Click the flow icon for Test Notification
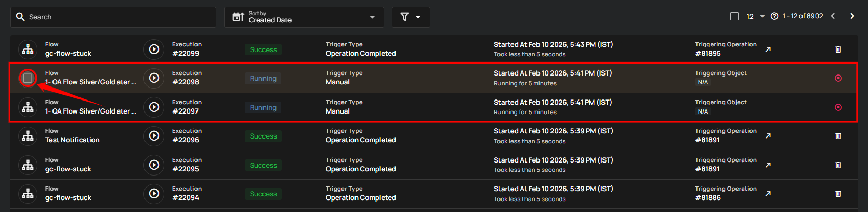 [x=28, y=136]
